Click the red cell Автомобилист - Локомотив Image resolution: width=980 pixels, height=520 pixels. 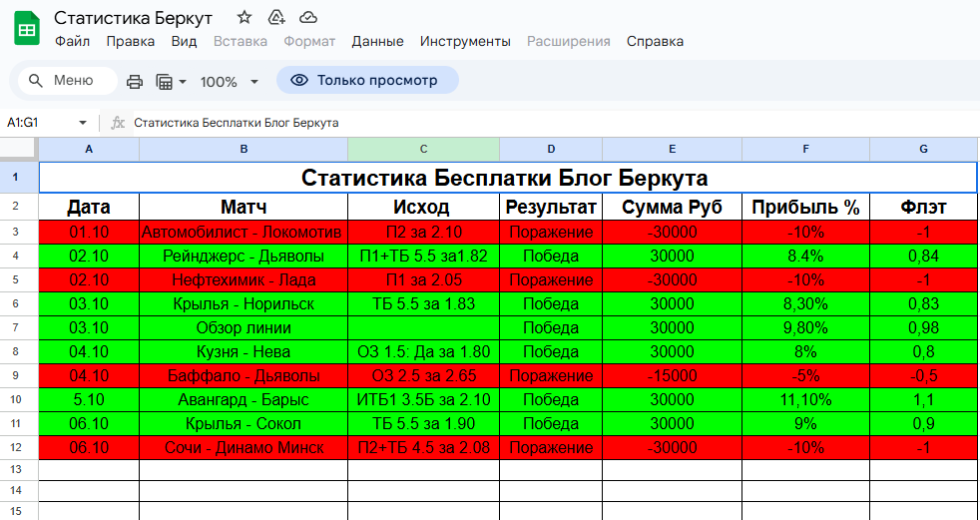[243, 232]
